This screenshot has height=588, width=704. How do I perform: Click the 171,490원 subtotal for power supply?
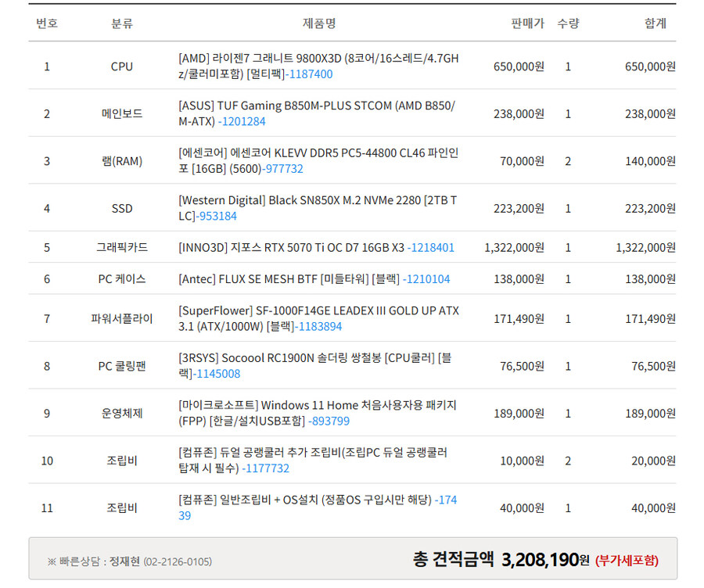pos(651,319)
